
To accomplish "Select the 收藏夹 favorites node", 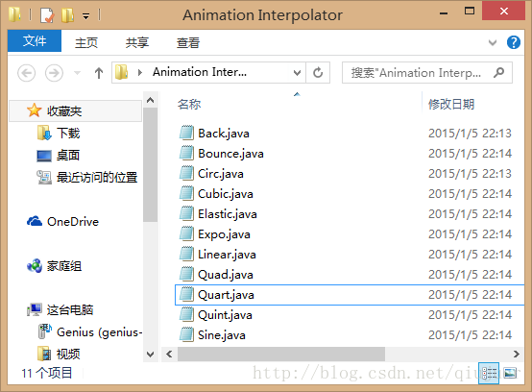I will 75,111.
